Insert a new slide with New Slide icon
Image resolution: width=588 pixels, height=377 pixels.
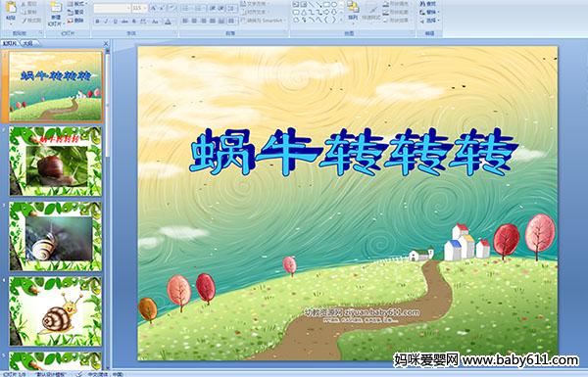point(56,14)
